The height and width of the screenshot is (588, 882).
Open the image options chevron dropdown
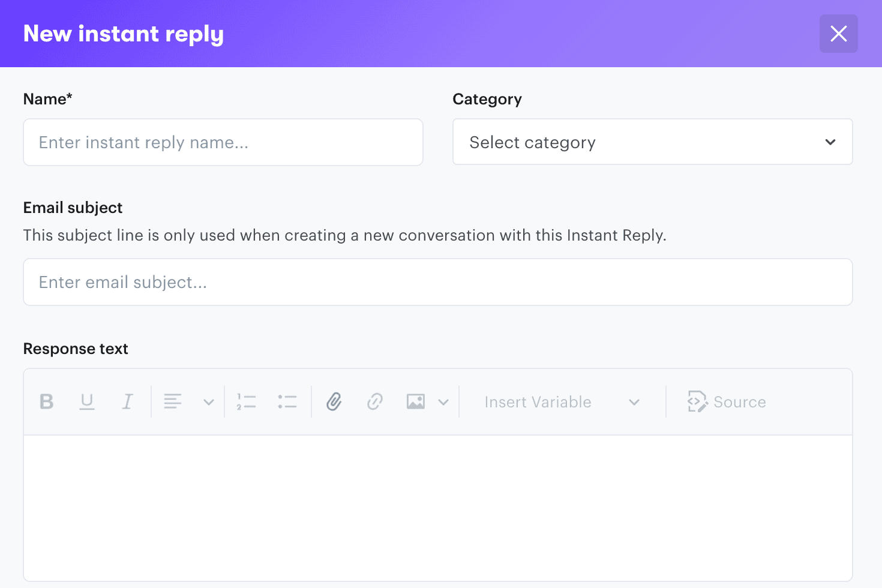point(444,401)
